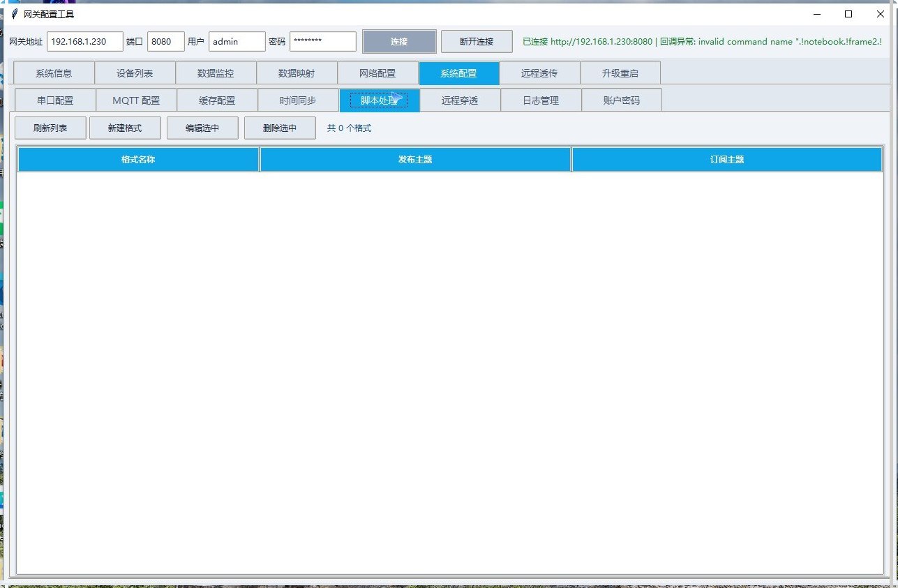The image size is (898, 588).
Task: Click the 编辑选中 button
Action: (202, 128)
